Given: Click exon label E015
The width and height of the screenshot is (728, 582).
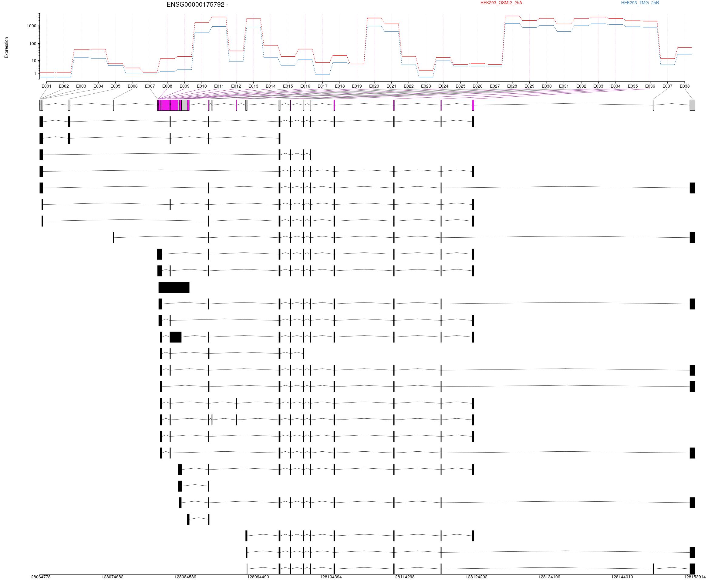Looking at the screenshot, I should click(288, 86).
